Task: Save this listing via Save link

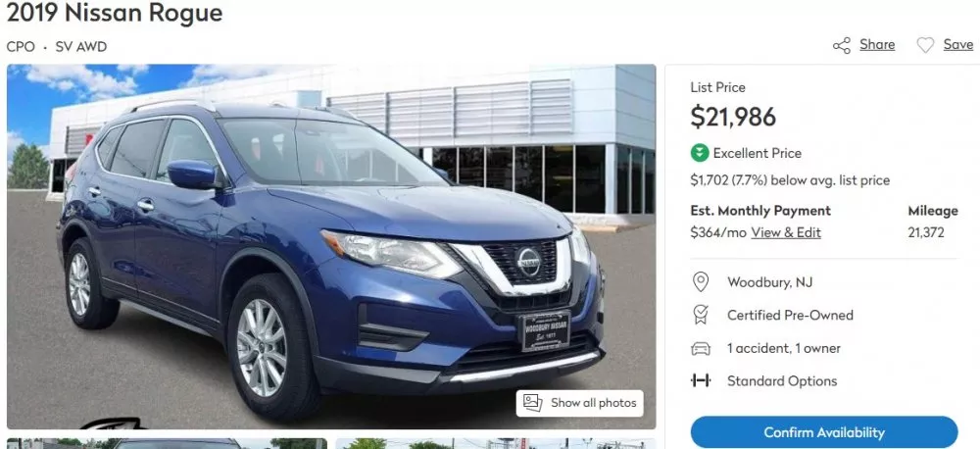Action: tap(958, 45)
